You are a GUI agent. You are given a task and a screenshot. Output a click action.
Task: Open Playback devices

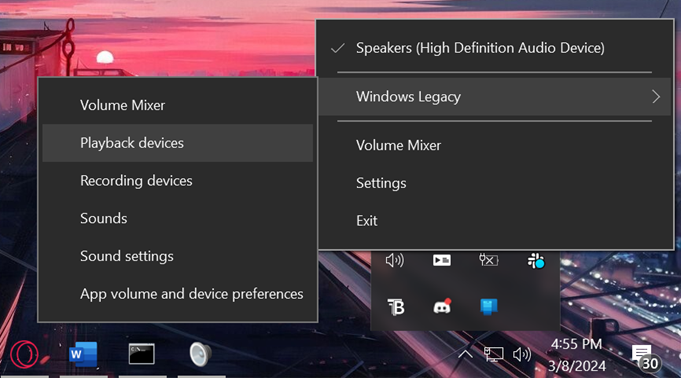(178, 143)
